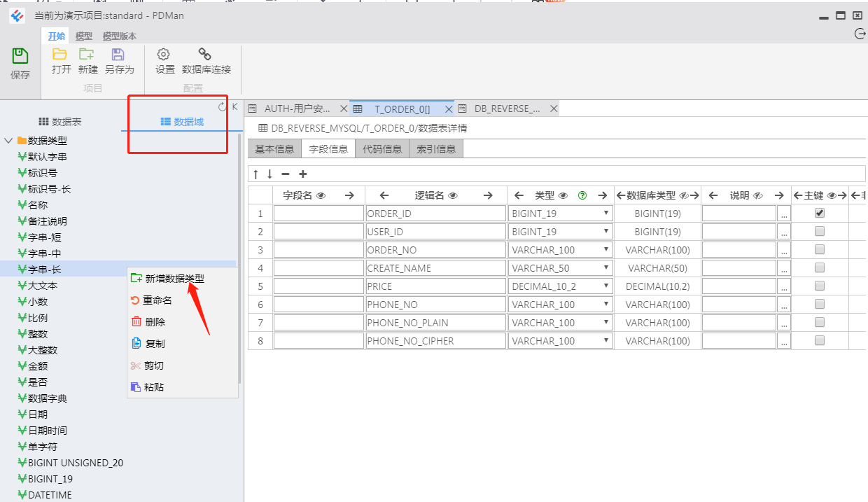
Task: Check the 主键 checkbox for USER_ID row
Action: coord(820,231)
